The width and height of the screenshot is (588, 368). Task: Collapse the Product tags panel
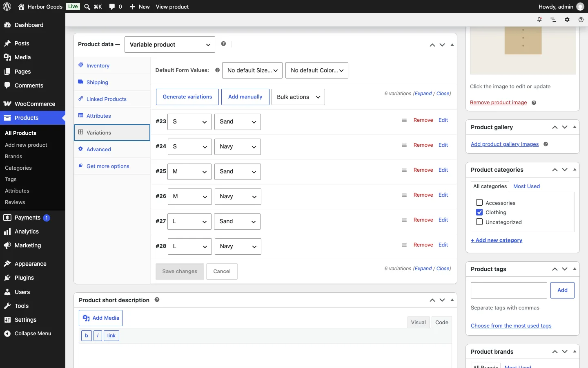tap(575, 269)
